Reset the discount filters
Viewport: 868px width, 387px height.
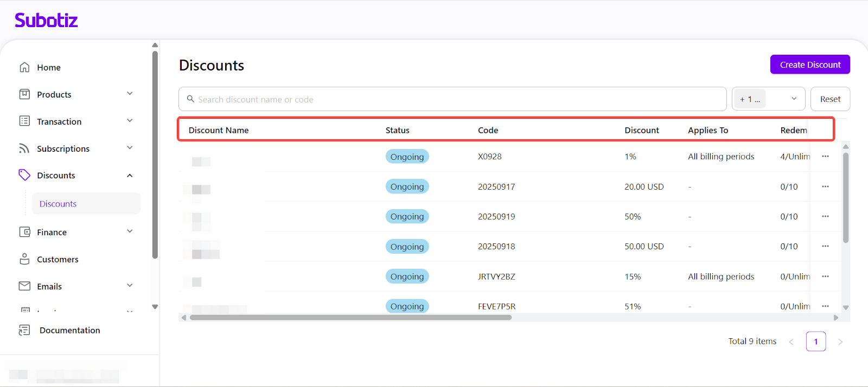(830, 99)
